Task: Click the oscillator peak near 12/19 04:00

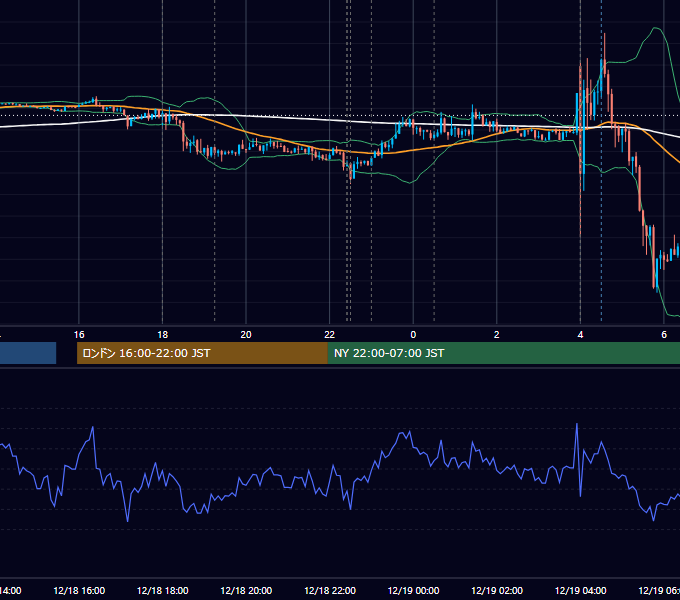Action: [577, 425]
